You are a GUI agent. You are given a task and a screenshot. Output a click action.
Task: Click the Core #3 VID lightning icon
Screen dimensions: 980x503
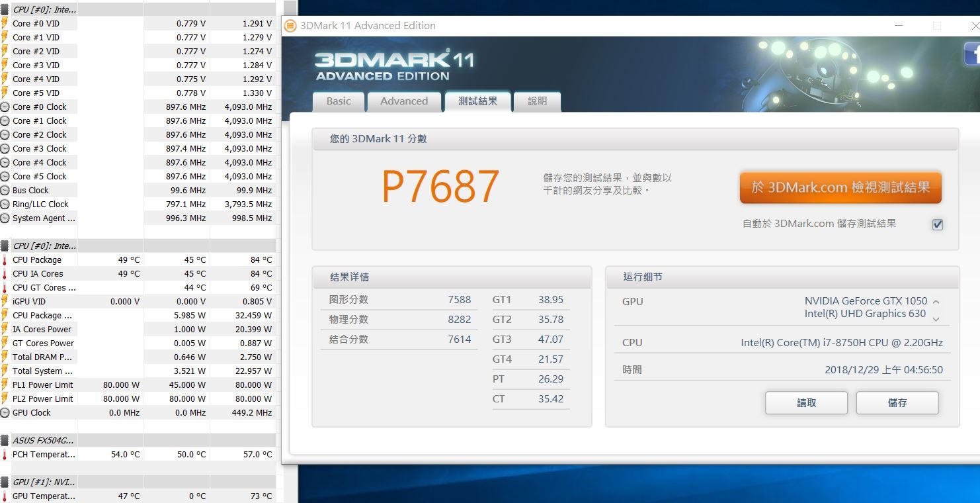[x=5, y=65]
